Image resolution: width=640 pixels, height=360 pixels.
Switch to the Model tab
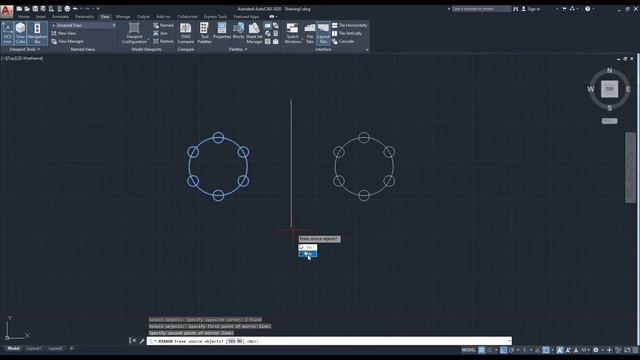tap(13, 349)
